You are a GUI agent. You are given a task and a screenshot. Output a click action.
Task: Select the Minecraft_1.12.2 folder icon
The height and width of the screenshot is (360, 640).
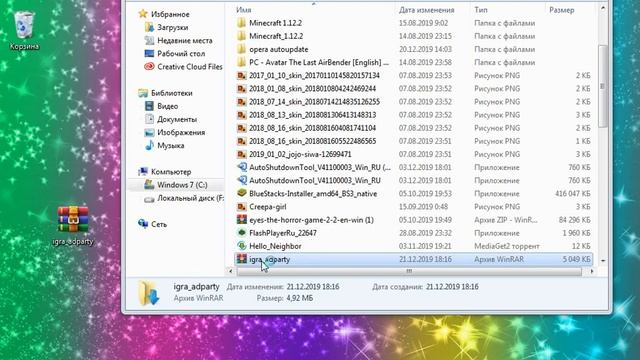[x=242, y=36]
